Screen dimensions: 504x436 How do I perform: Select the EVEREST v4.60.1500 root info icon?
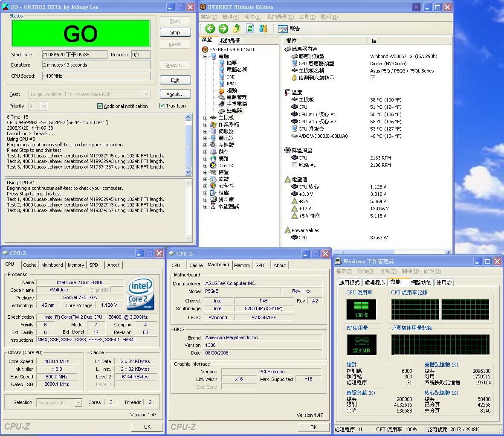[x=205, y=49]
